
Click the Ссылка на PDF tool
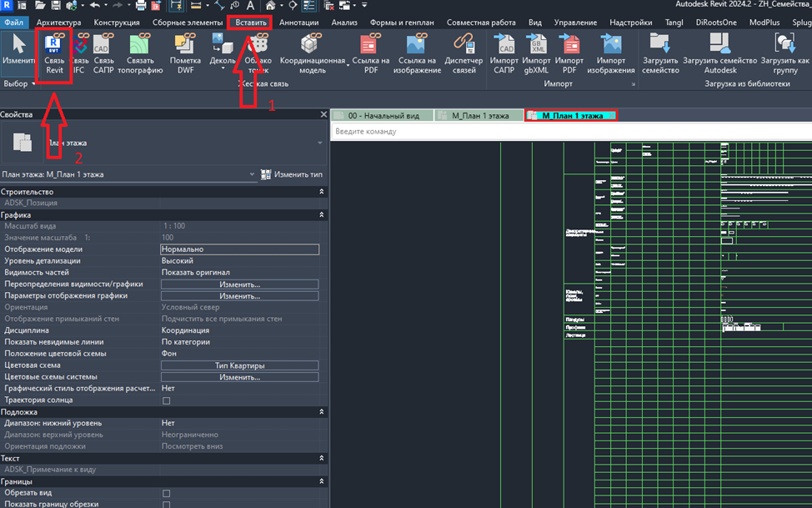click(x=370, y=54)
